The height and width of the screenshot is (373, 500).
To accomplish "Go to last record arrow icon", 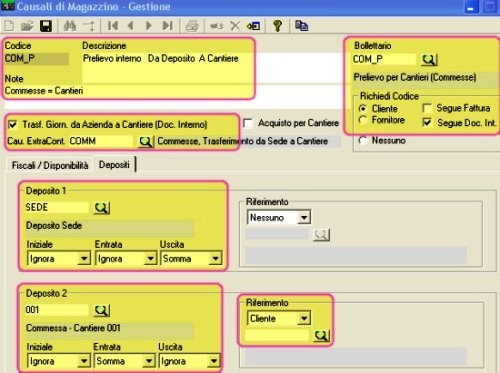I will (167, 26).
